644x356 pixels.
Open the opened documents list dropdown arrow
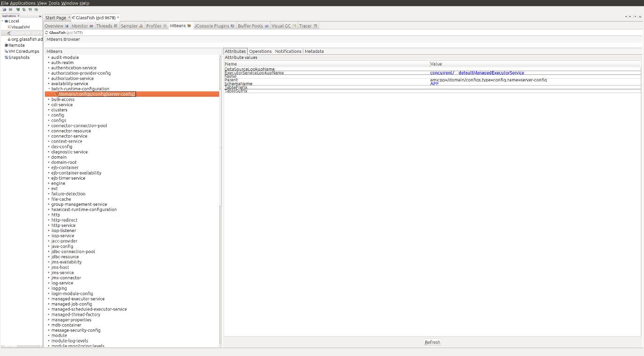point(635,17)
